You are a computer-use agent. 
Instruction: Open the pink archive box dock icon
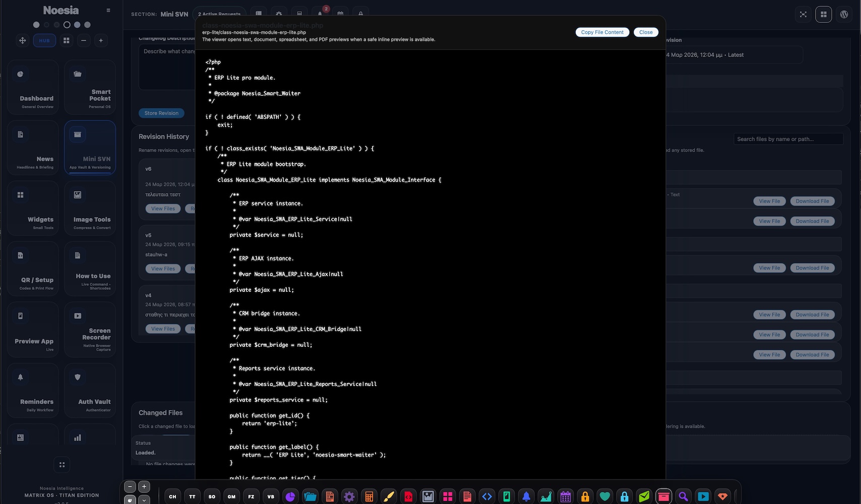click(664, 496)
